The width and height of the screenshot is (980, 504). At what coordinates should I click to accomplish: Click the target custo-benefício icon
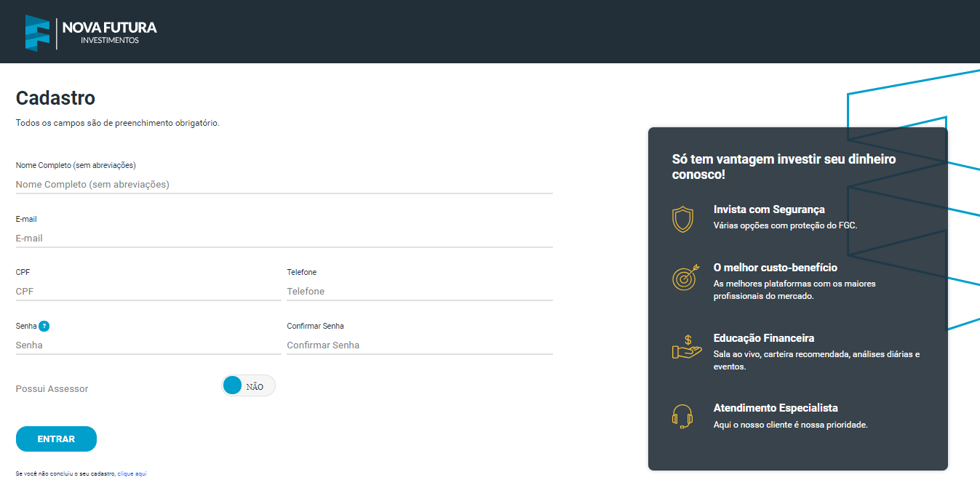click(x=685, y=277)
